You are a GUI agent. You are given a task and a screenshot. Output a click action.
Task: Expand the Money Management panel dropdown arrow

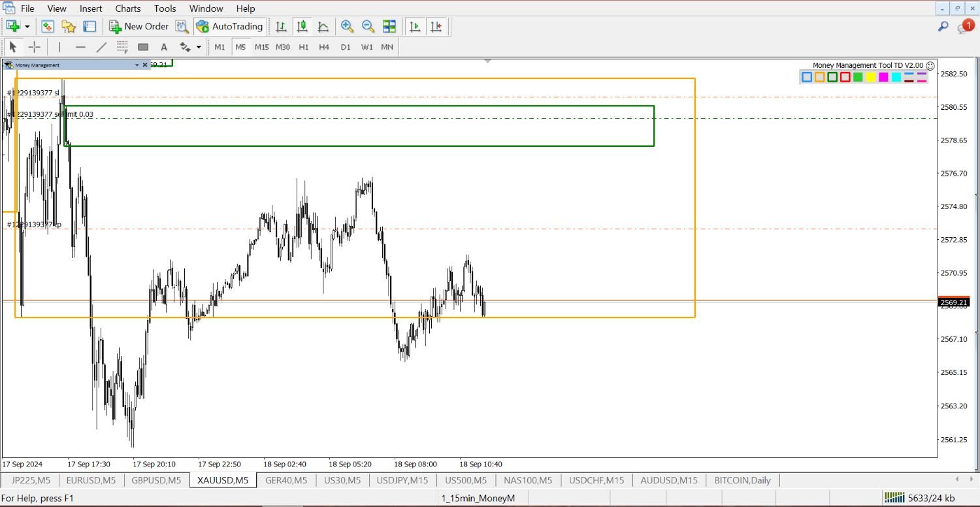tap(137, 65)
